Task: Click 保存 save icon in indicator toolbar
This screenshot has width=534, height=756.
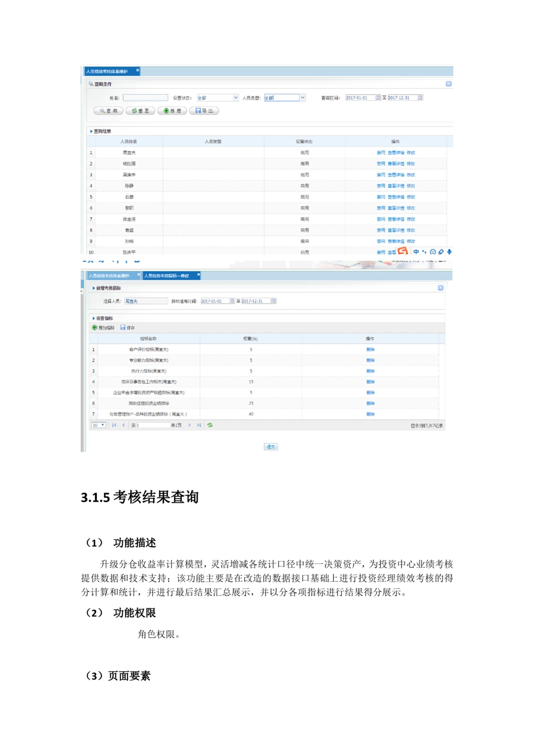Action: (123, 328)
